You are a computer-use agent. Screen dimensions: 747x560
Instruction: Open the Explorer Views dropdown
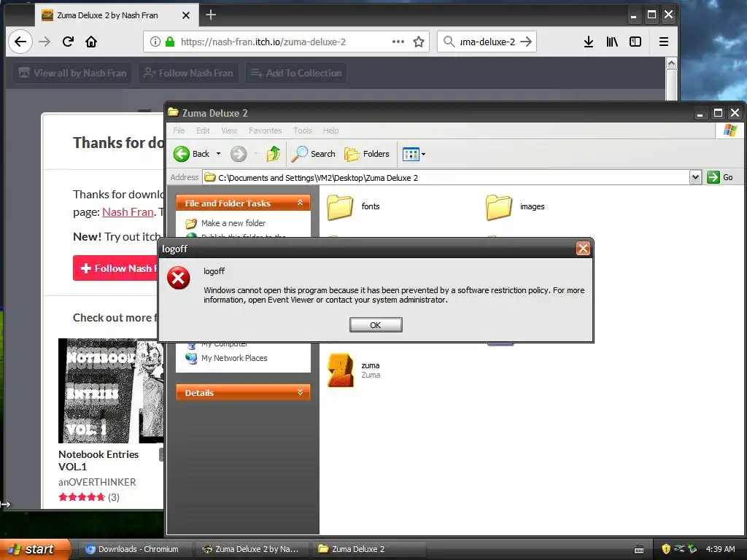(x=414, y=154)
